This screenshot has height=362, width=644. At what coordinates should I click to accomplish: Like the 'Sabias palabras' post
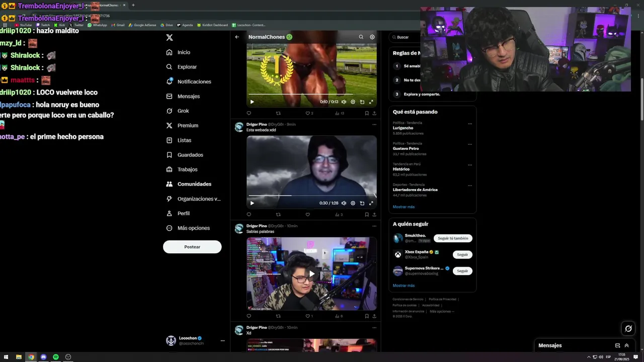pos(309,316)
